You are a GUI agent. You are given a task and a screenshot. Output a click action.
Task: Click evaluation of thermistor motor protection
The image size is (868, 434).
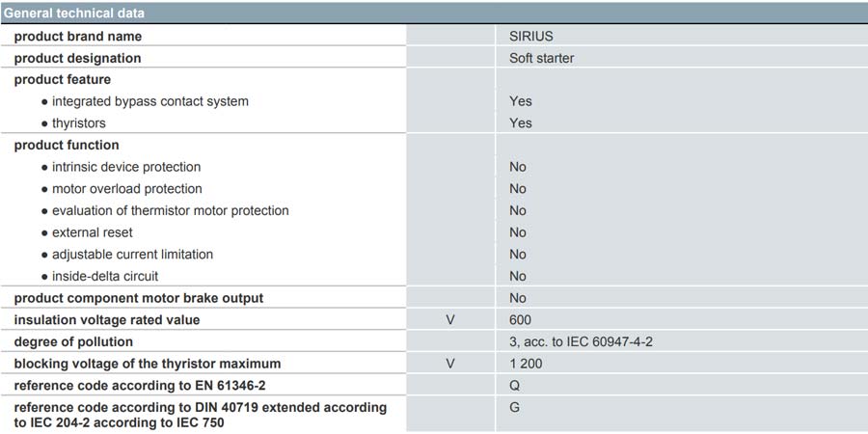click(x=171, y=210)
